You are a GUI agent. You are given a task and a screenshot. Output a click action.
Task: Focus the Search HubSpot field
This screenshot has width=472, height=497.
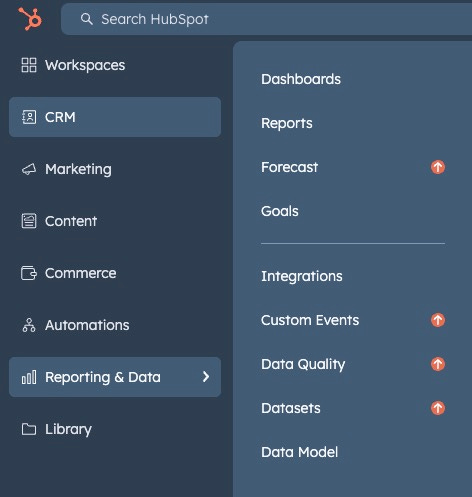(x=266, y=19)
